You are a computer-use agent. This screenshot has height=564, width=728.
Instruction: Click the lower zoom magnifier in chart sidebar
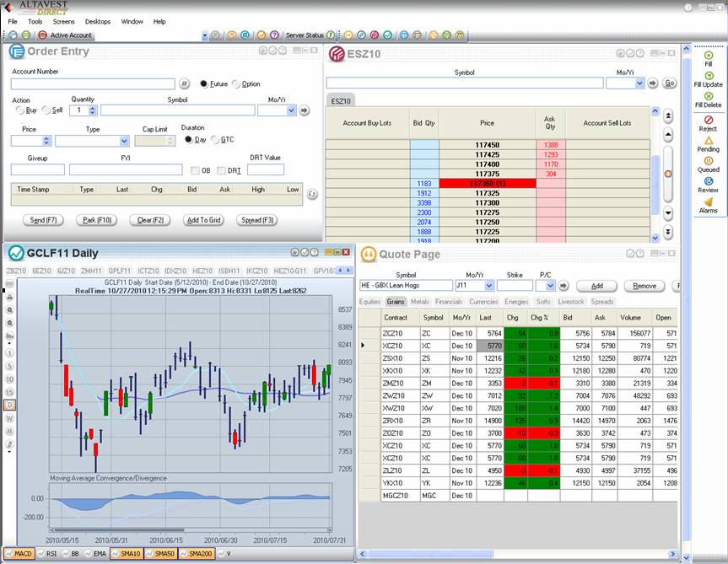click(9, 323)
